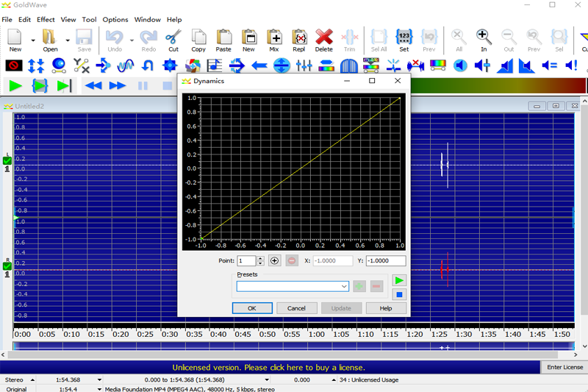Click the play selection button
The height and width of the screenshot is (392, 588).
coord(40,86)
